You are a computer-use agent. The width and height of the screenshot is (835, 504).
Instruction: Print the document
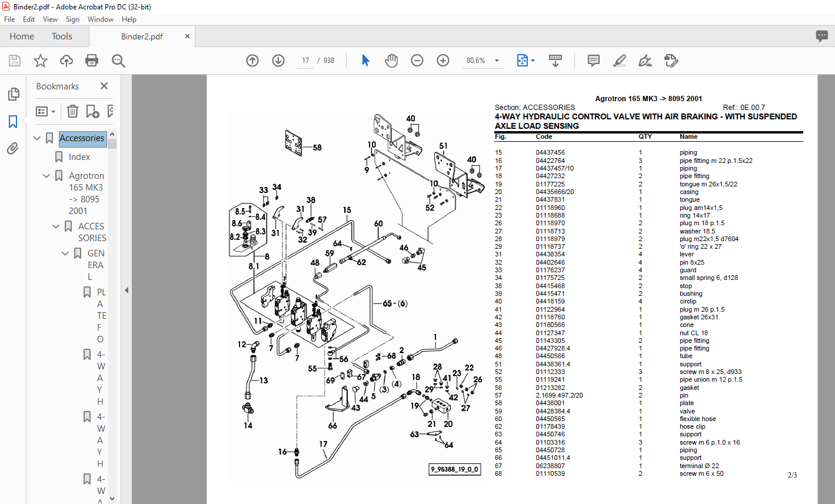pos(92,61)
